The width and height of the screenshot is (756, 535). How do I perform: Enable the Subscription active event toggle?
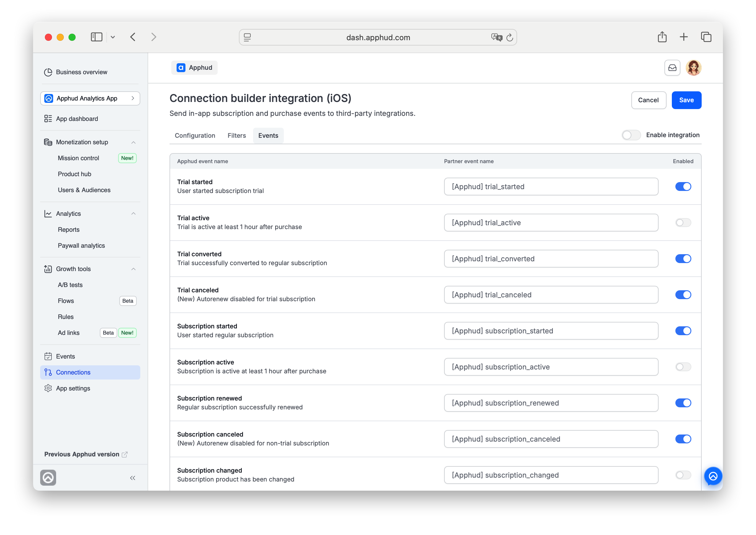coord(683,367)
